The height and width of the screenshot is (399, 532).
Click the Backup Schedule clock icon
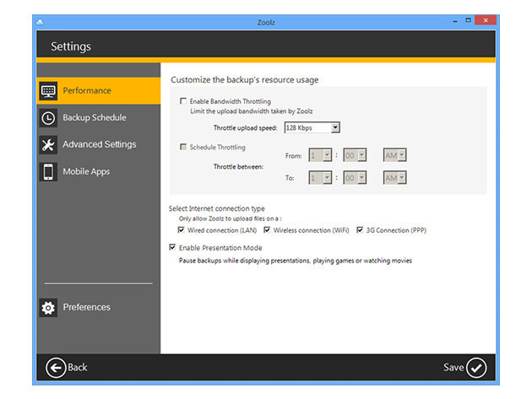pos(49,118)
